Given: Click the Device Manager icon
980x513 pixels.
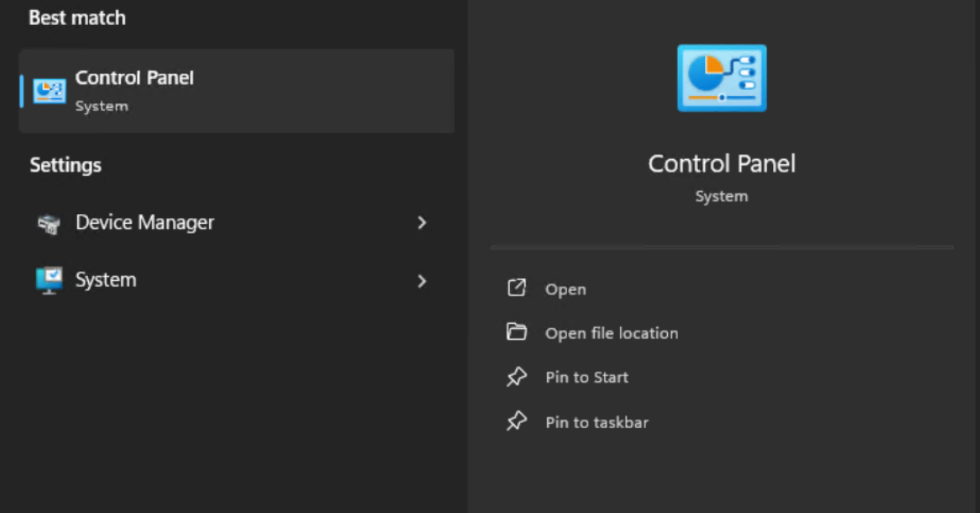Looking at the screenshot, I should (49, 224).
